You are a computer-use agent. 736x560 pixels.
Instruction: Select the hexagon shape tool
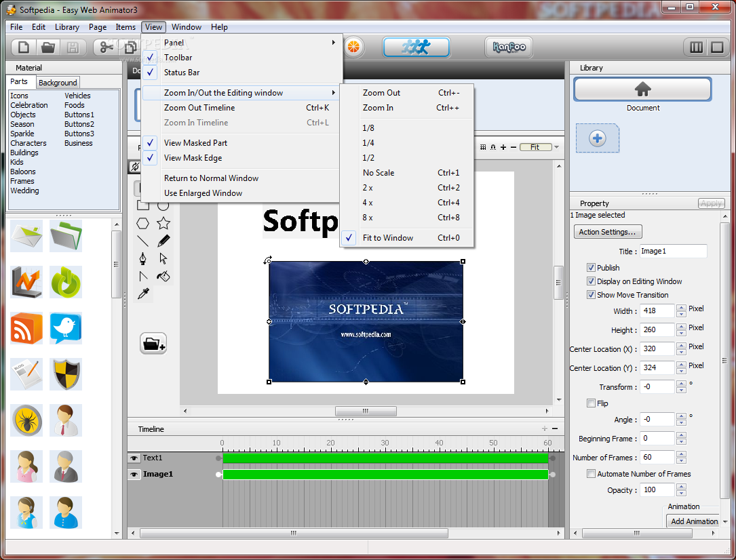142,223
